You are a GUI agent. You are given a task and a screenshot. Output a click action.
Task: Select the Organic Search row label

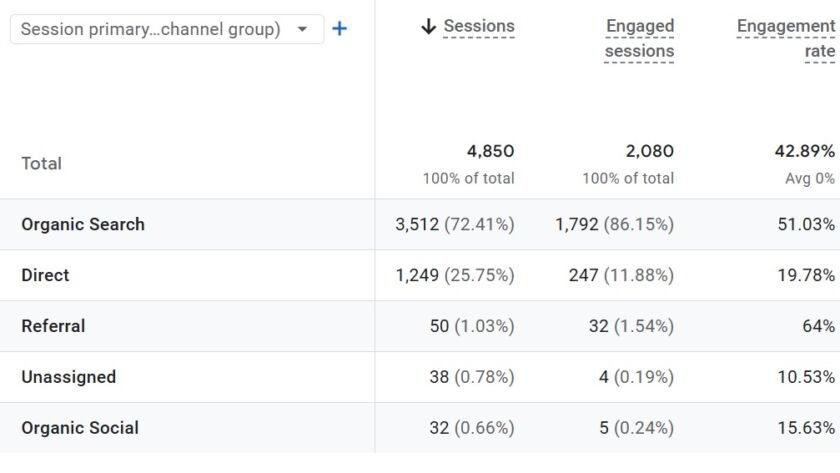point(83,224)
